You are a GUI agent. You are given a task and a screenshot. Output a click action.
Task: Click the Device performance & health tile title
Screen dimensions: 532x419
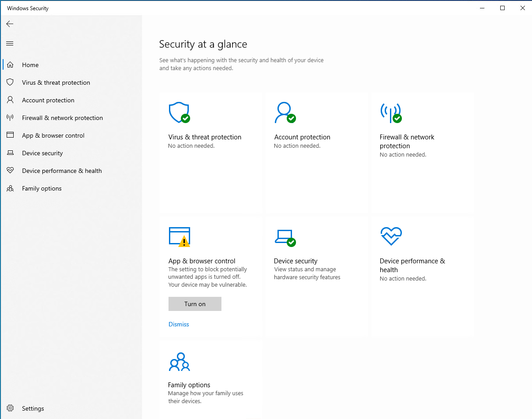[412, 266]
